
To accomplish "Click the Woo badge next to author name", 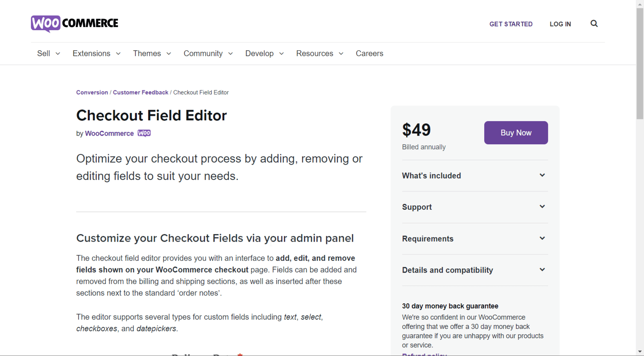I will tap(144, 133).
